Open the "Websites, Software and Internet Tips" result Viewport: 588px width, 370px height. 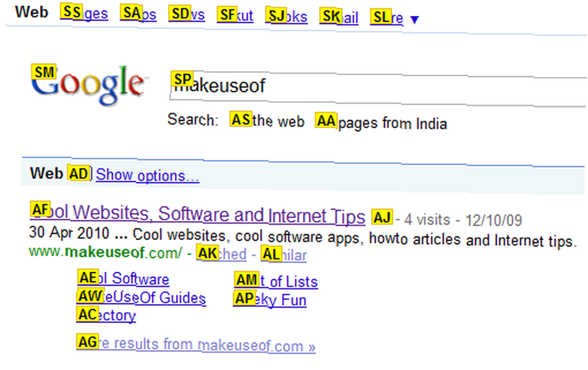(x=198, y=214)
